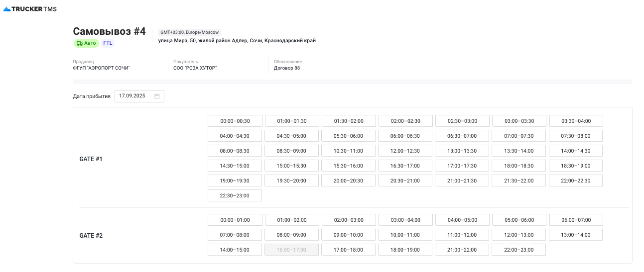Book the 12:00–12:30 time slot

coord(405,151)
